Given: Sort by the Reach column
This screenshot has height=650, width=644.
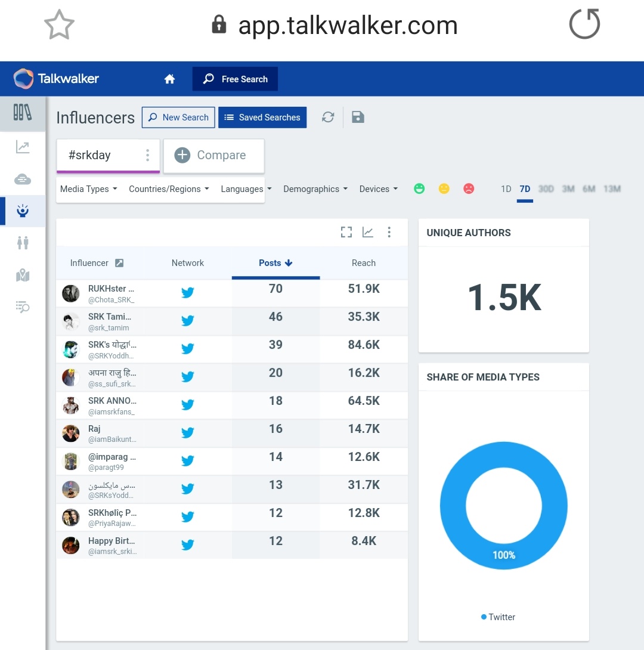Looking at the screenshot, I should [363, 263].
